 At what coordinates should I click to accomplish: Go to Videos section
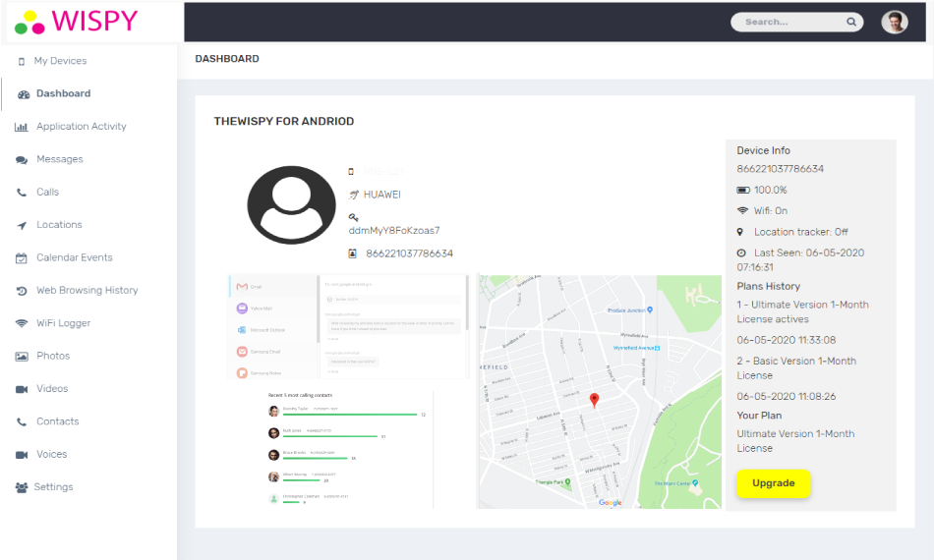click(52, 389)
